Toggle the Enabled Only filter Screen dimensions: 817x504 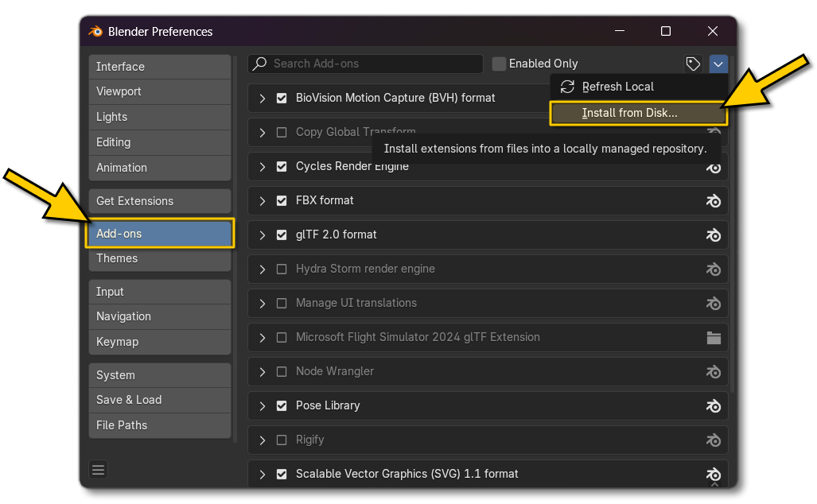pyautogui.click(x=500, y=64)
